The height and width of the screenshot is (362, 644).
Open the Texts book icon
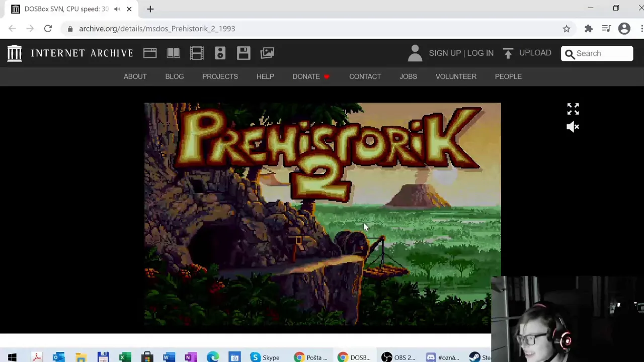pos(174,53)
